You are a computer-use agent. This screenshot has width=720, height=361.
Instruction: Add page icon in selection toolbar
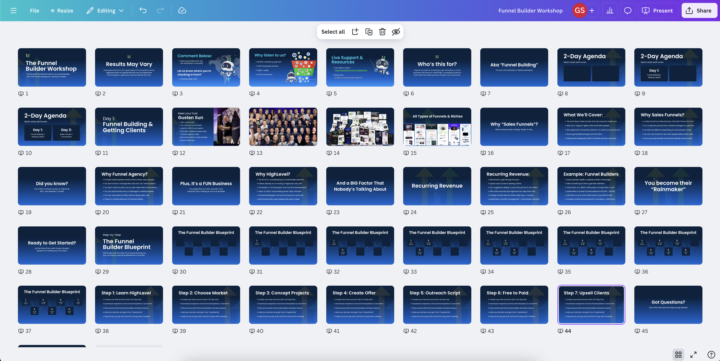tap(355, 32)
